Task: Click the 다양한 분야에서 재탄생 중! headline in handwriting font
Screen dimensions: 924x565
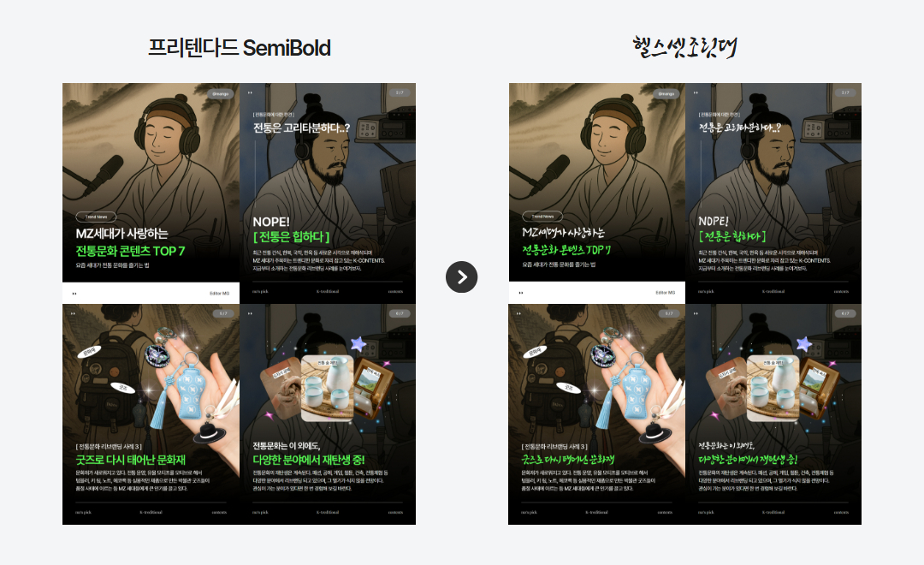Action: pos(748,460)
